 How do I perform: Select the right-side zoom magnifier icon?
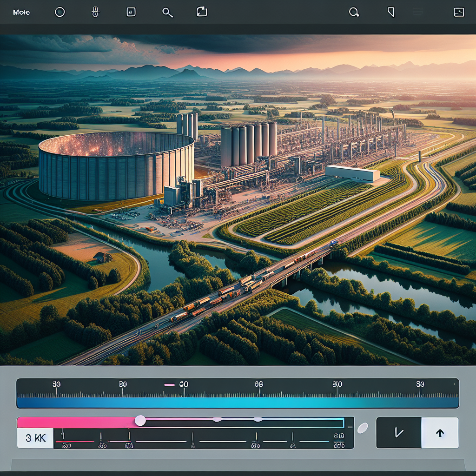354,13
